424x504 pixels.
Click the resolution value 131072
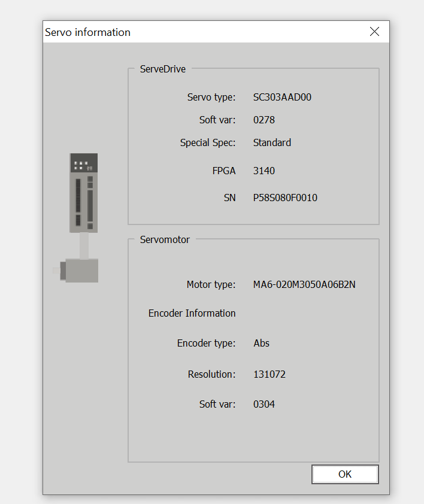[x=269, y=374]
